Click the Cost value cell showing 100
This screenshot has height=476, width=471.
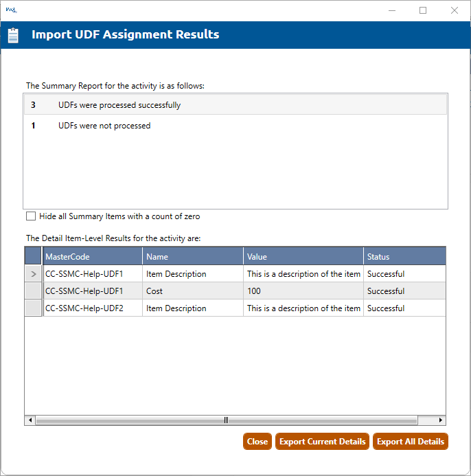[x=303, y=291]
